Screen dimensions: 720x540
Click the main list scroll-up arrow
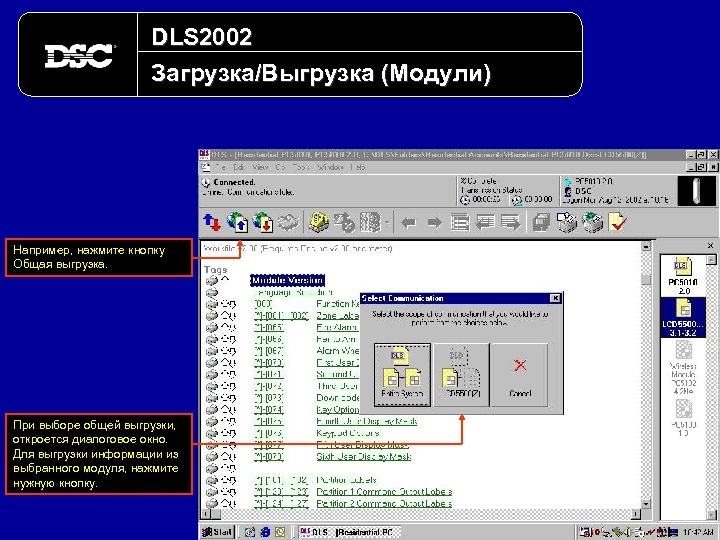(x=646, y=247)
